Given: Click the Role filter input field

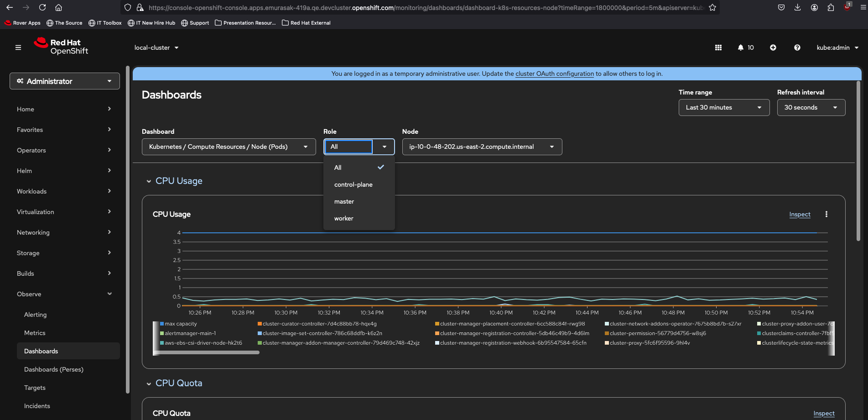Looking at the screenshot, I should [x=349, y=147].
